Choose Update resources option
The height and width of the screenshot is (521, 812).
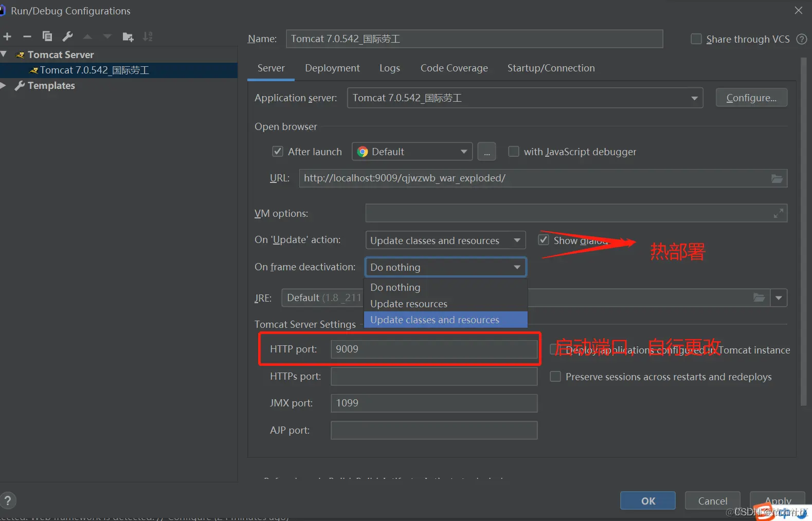click(x=446, y=304)
